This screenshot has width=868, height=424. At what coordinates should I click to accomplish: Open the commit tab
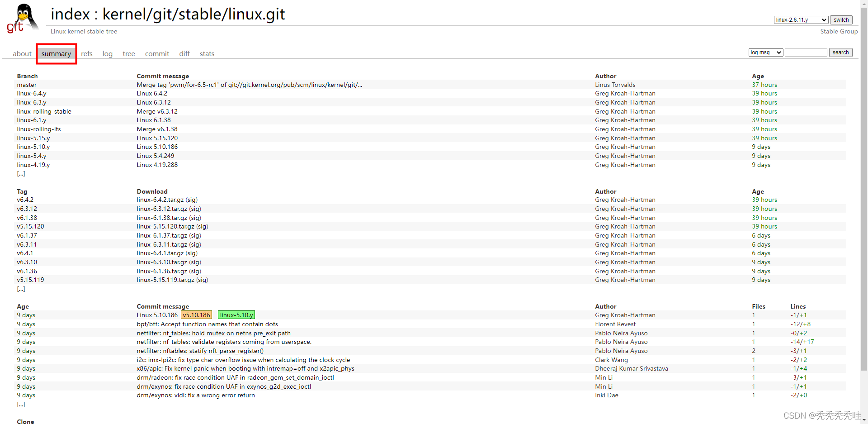click(157, 54)
